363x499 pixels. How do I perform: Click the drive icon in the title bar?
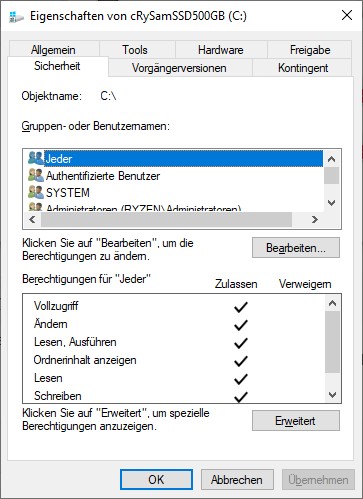[16, 16]
